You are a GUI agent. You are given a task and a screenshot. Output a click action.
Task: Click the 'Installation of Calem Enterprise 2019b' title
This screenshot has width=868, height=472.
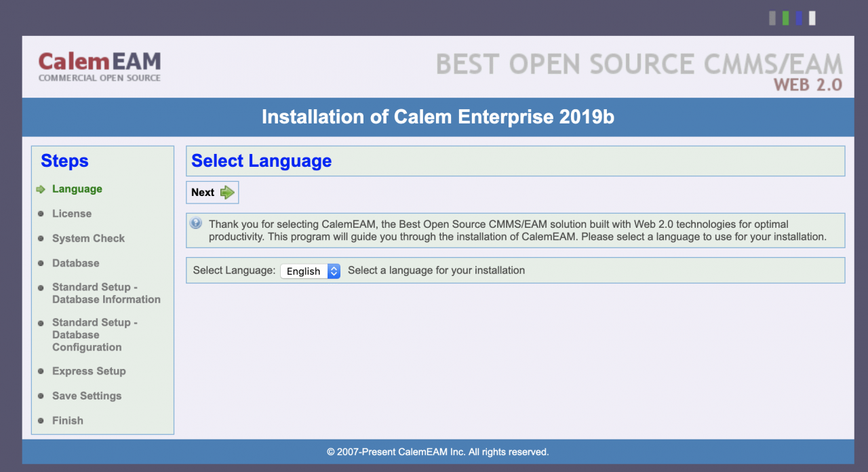pyautogui.click(x=438, y=117)
